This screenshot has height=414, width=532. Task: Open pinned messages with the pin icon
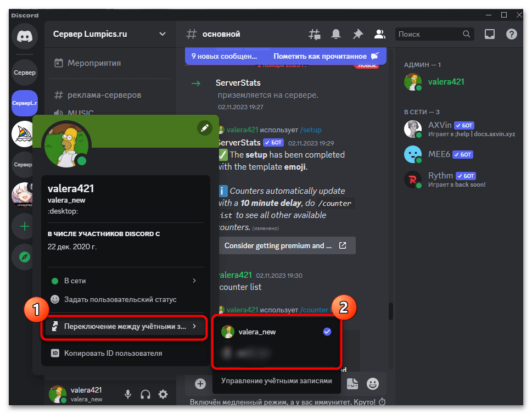tap(357, 33)
